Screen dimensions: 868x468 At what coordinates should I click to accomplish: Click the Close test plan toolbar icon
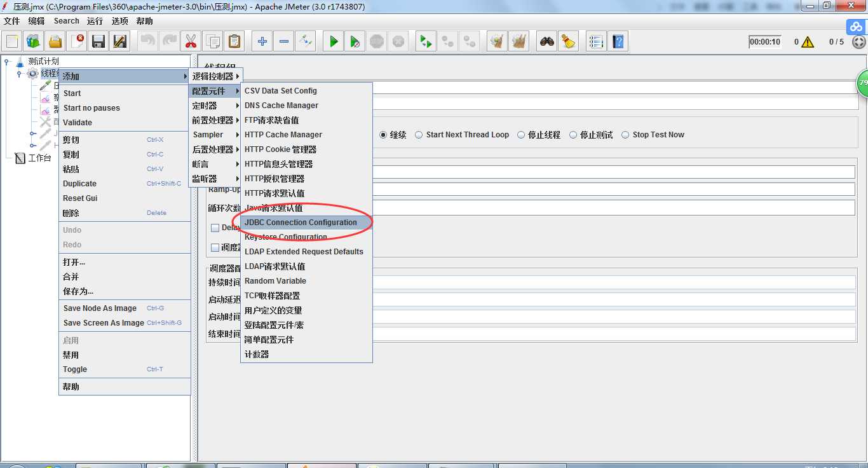[x=77, y=42]
